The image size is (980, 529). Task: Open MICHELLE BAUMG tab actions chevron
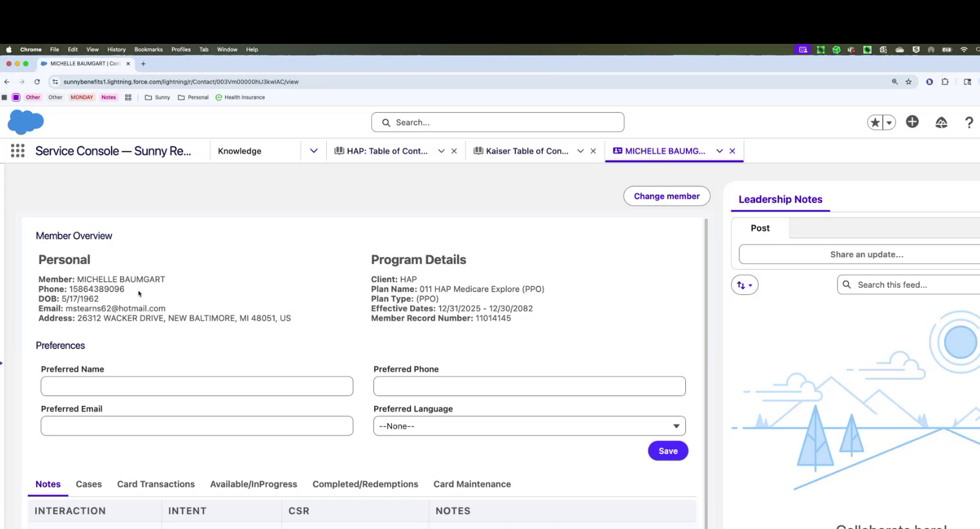(x=719, y=151)
